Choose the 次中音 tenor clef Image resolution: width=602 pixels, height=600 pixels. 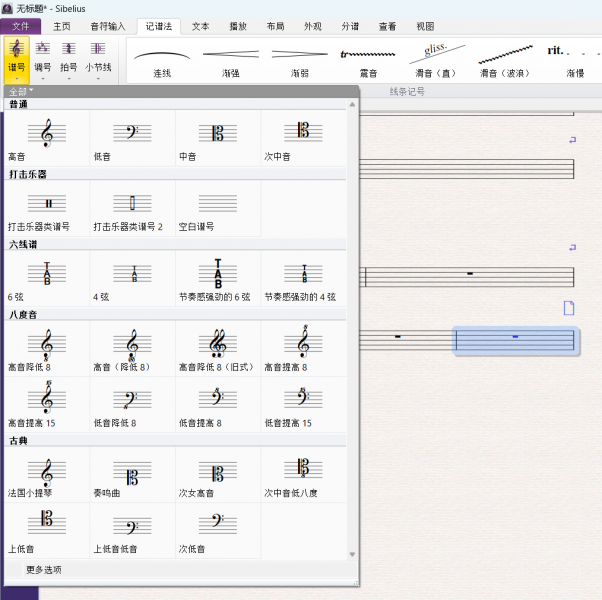point(303,138)
